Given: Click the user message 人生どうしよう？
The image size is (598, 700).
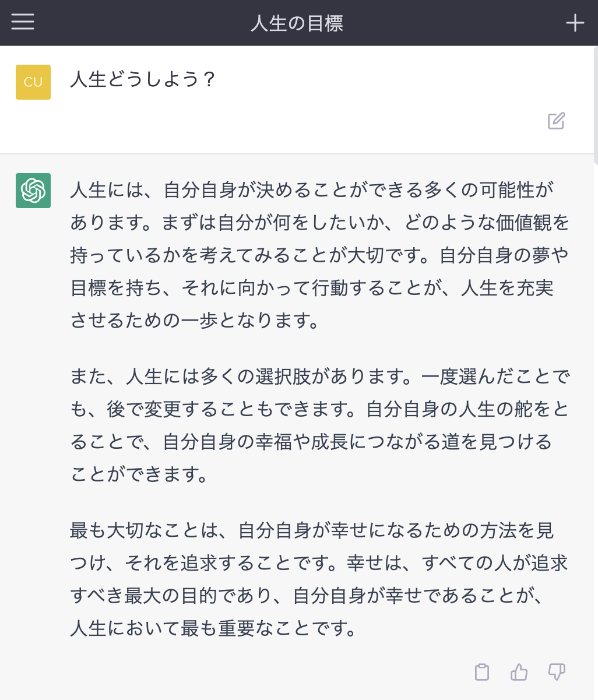Looking at the screenshot, I should pos(143,79).
